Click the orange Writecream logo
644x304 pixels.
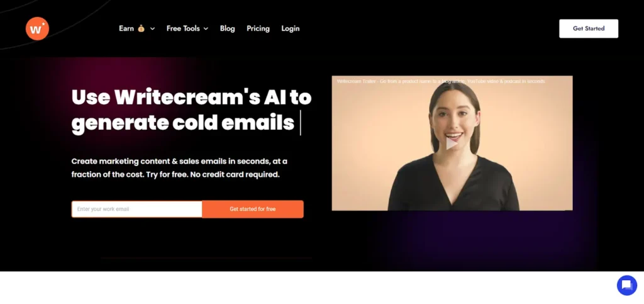click(37, 29)
